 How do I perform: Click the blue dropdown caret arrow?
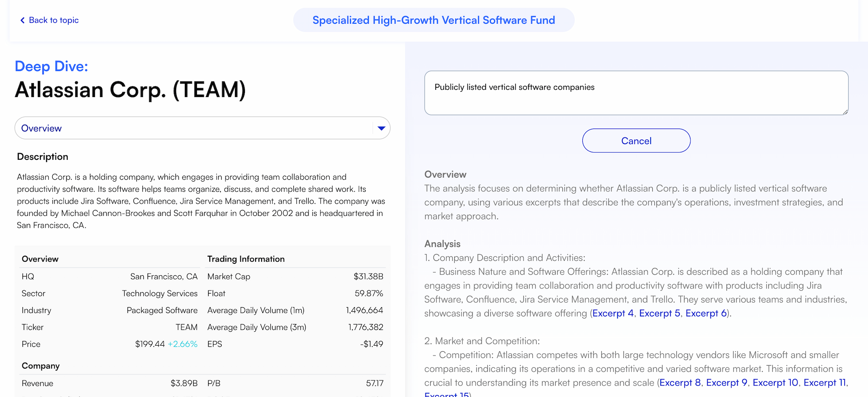(381, 129)
